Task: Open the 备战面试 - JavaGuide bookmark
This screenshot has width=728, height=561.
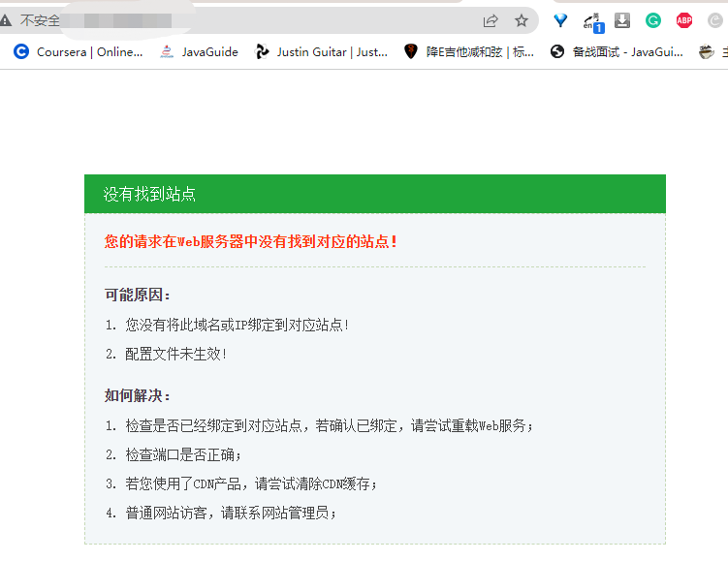Action: point(617,51)
